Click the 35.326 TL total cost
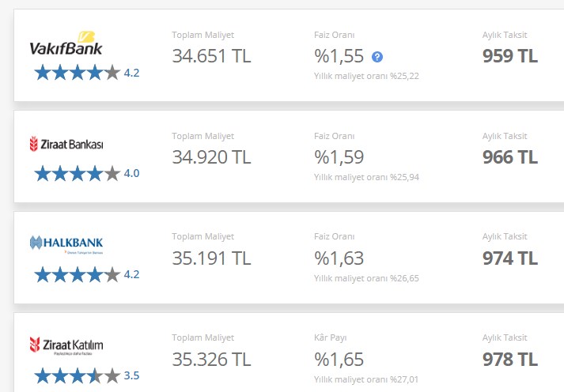 (211, 360)
